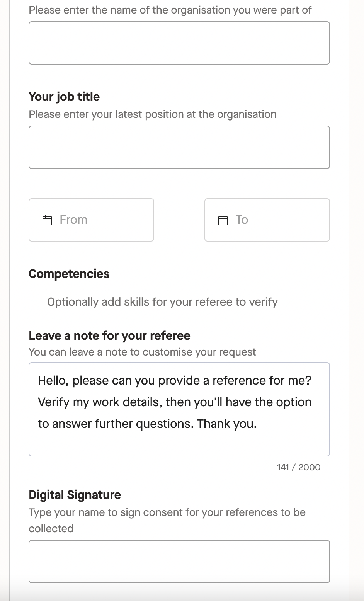
Task: Open the To date picker
Action: click(267, 220)
